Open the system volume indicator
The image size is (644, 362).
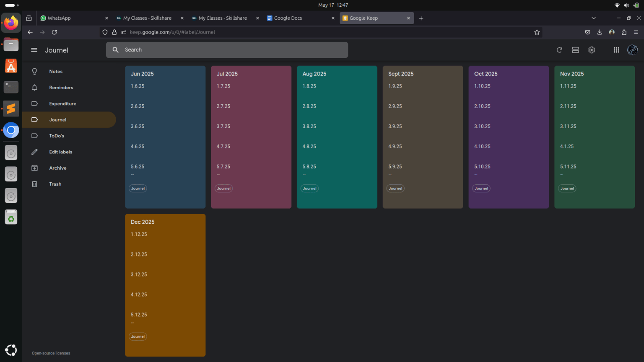point(626,5)
